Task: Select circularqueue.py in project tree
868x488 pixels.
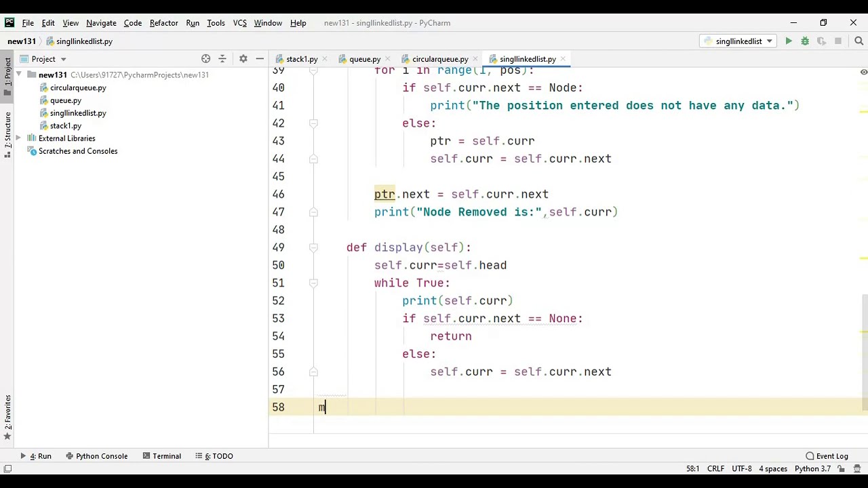Action: (78, 88)
